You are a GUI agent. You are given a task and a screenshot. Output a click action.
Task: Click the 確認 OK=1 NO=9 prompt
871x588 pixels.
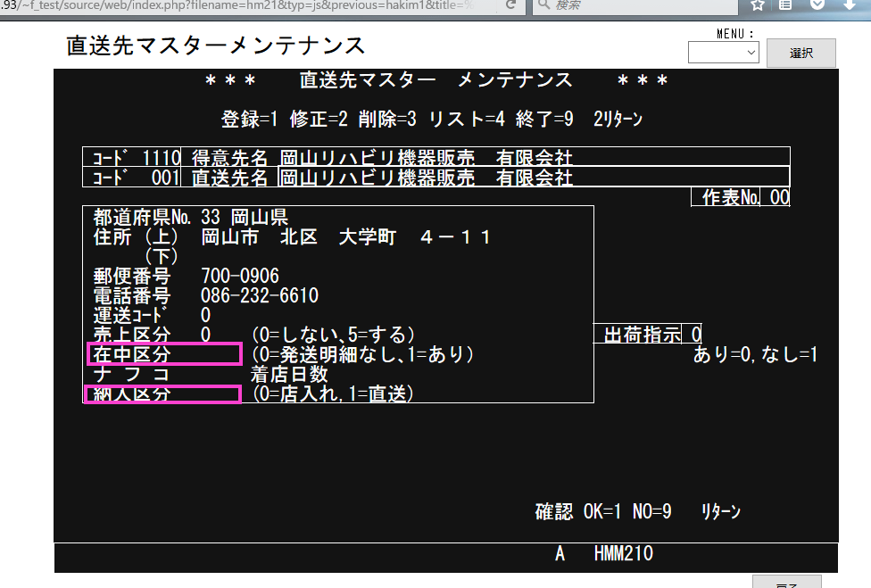pyautogui.click(x=602, y=512)
